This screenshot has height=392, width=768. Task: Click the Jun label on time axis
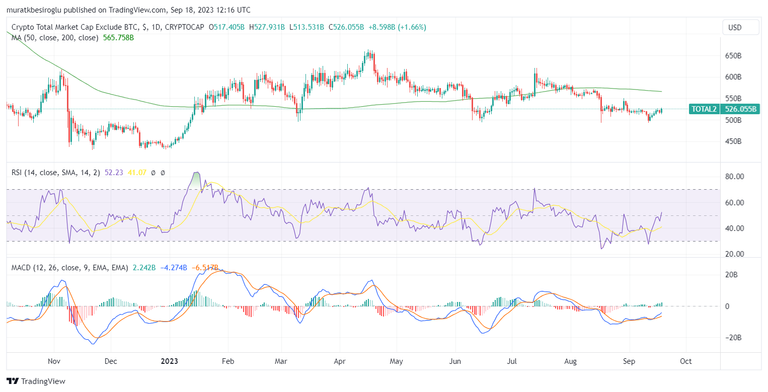tap(456, 362)
